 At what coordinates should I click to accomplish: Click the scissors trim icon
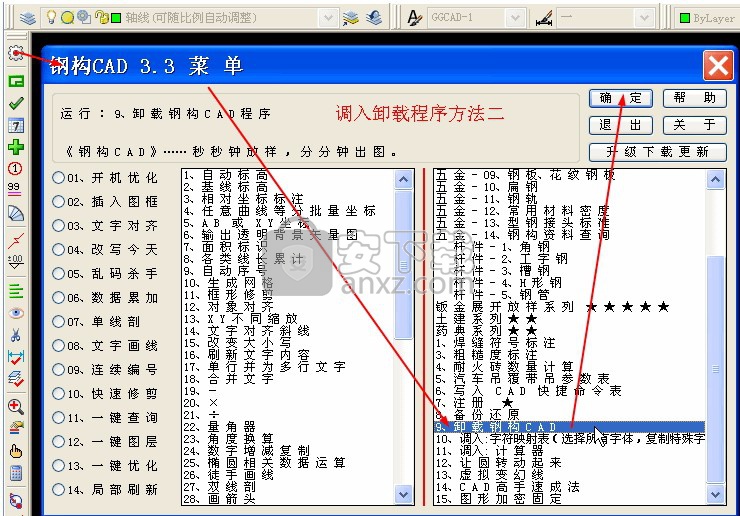[x=16, y=335]
